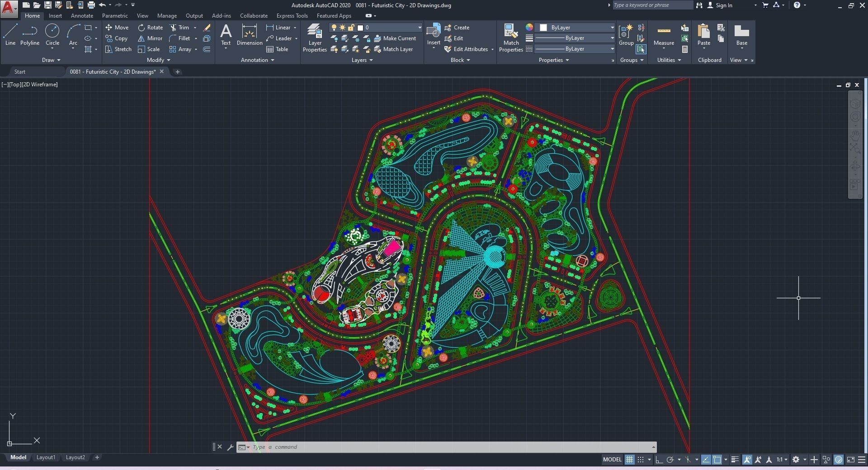
Task: Expand the Layers panel
Action: click(362, 60)
